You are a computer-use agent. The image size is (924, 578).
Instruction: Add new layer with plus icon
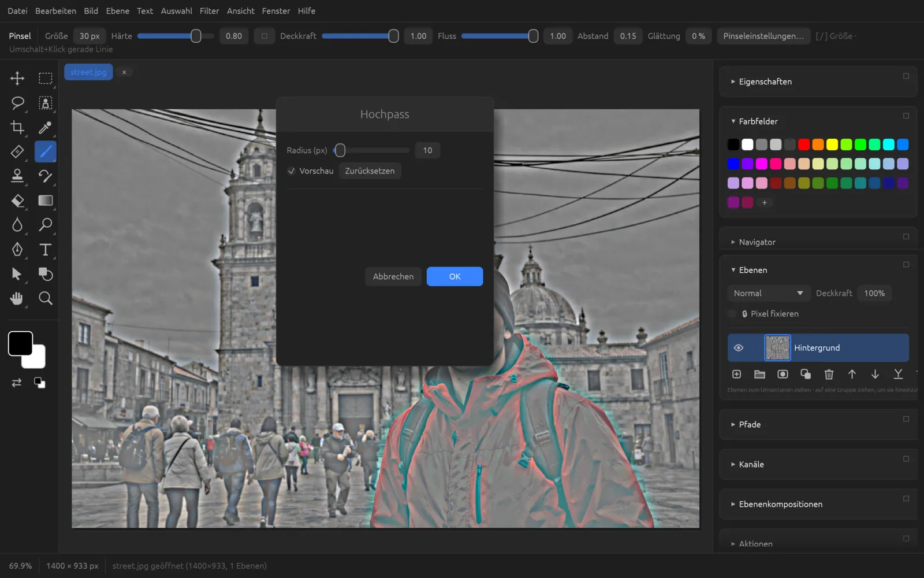[x=736, y=375]
